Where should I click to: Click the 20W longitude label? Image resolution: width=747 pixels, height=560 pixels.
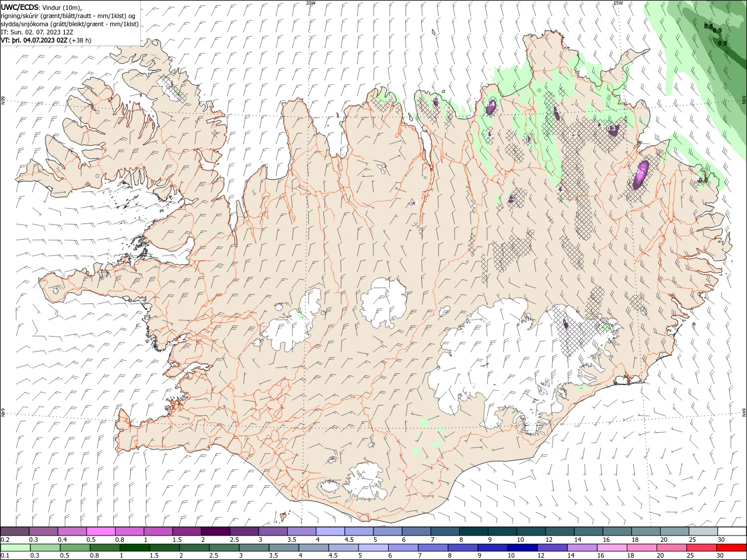point(310,3)
